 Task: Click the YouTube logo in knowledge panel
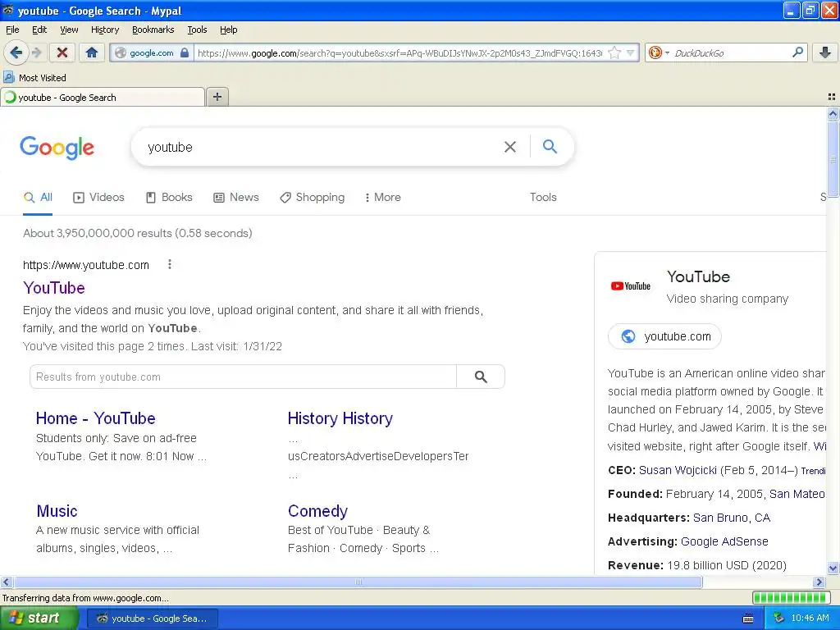click(631, 286)
